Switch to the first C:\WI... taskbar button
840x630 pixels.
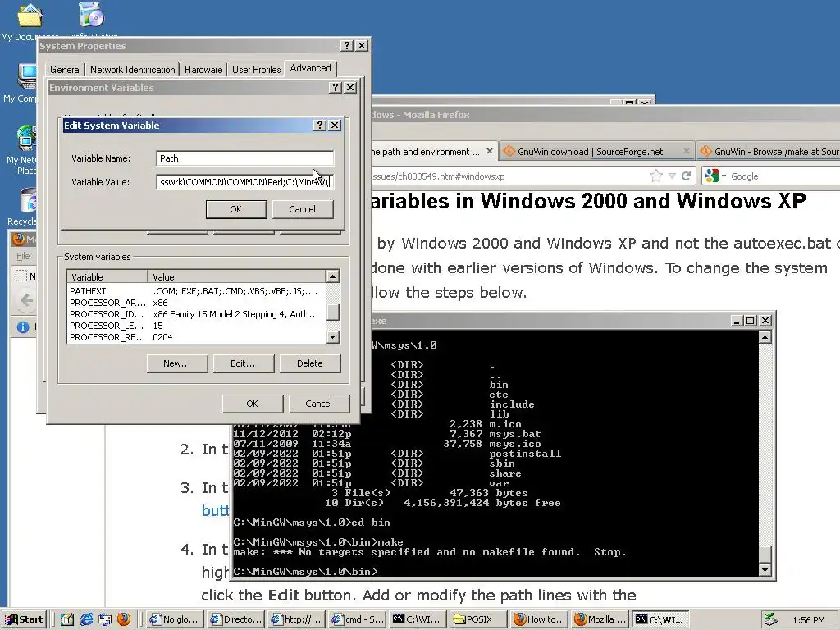coord(418,619)
